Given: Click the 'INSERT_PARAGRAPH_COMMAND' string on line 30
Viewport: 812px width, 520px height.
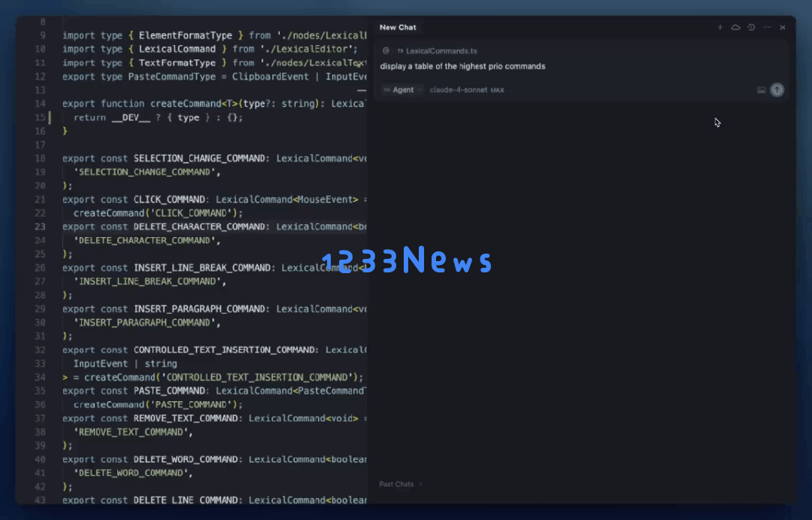Looking at the screenshot, I should 144,323.
